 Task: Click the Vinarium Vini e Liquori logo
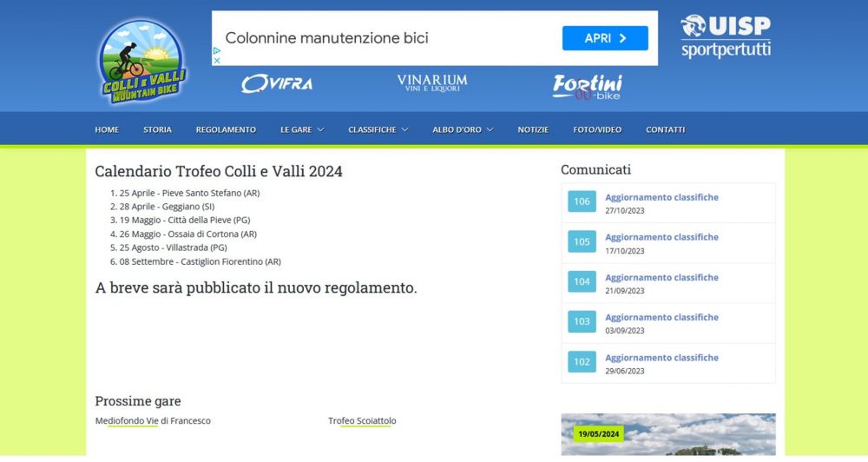431,83
